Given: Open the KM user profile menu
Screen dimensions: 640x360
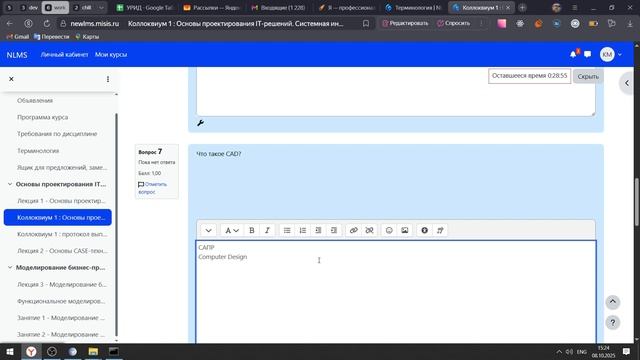Looking at the screenshot, I should pos(611,54).
